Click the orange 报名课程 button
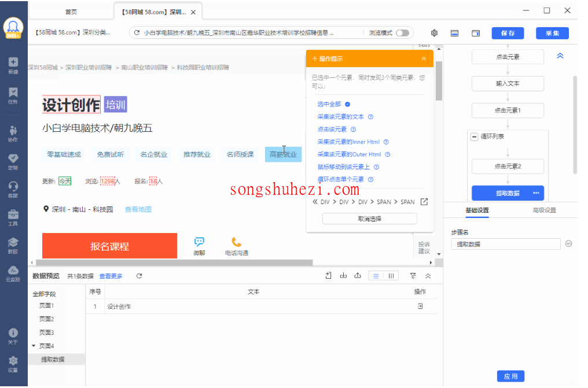This screenshot has width=588, height=388. [109, 246]
